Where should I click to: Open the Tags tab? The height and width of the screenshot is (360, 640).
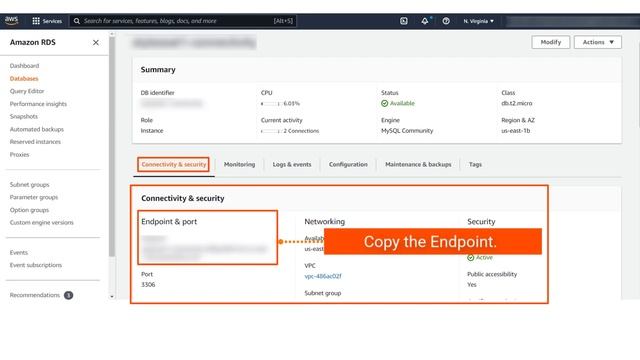coord(475,164)
